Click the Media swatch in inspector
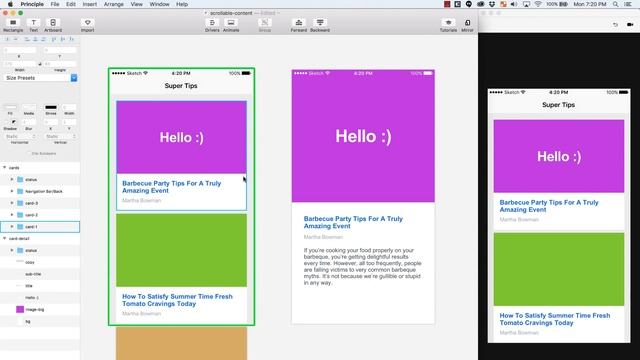Screen dimensions: 640x360 [x=29, y=107]
